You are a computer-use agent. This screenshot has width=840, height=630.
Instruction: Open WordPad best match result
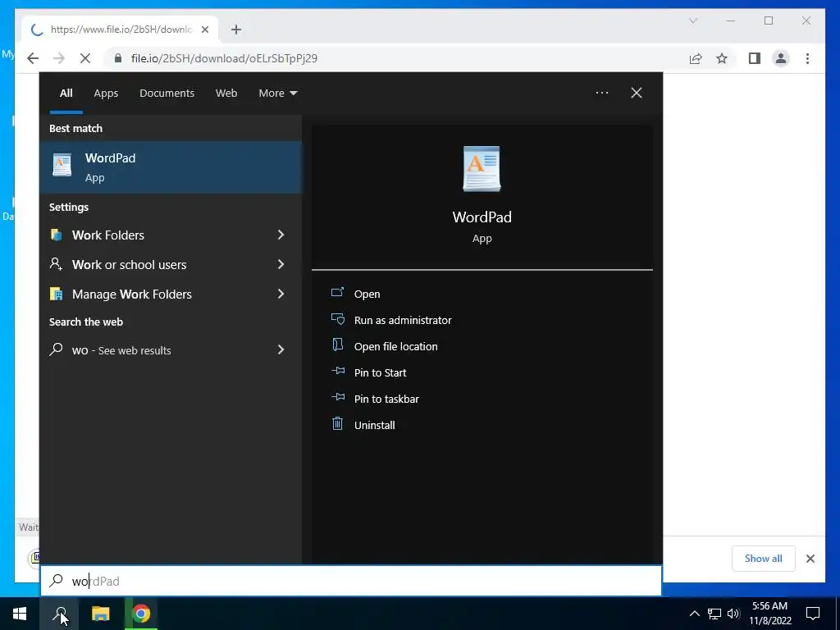point(171,167)
